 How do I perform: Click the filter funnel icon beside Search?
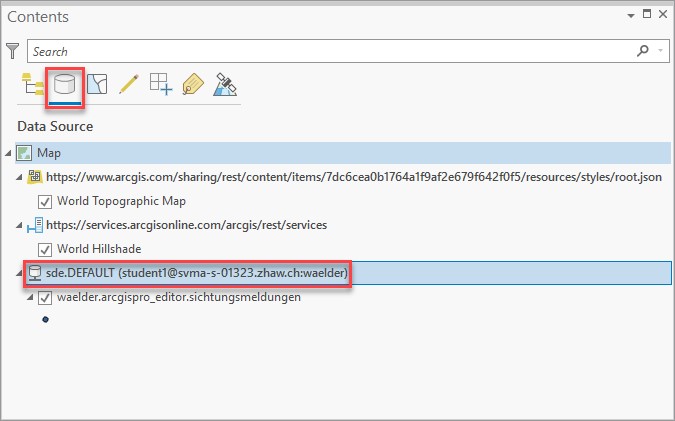[13, 50]
